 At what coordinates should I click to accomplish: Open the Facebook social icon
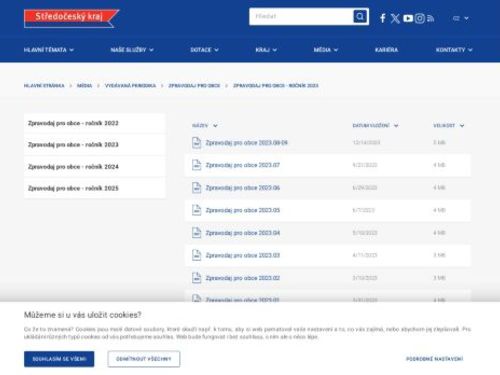pos(383,18)
